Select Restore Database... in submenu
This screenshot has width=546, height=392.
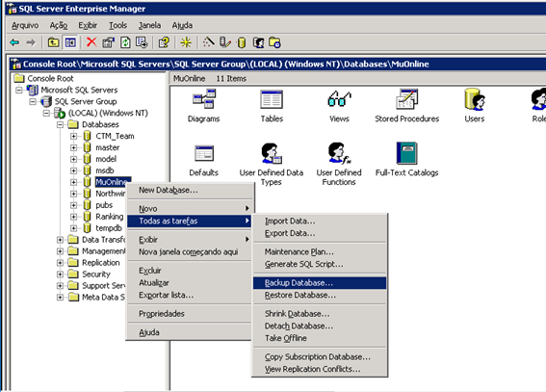coord(320,296)
